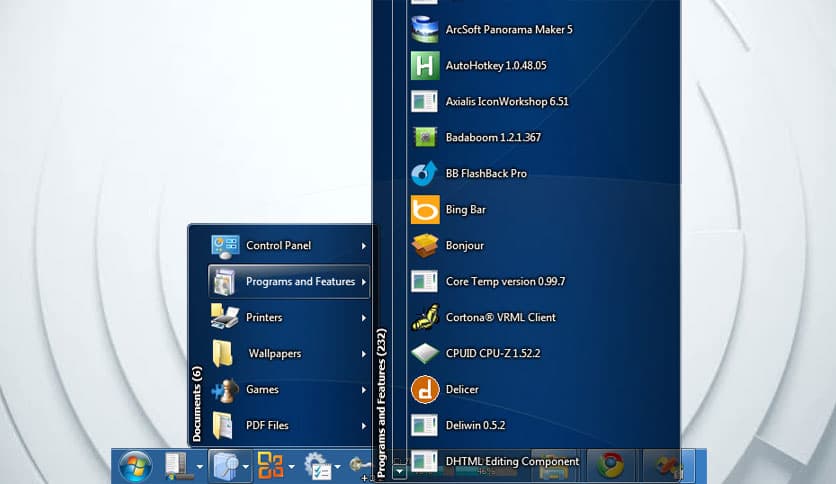Click the Printers icon in Documents menu
The image size is (836, 484).
click(224, 318)
